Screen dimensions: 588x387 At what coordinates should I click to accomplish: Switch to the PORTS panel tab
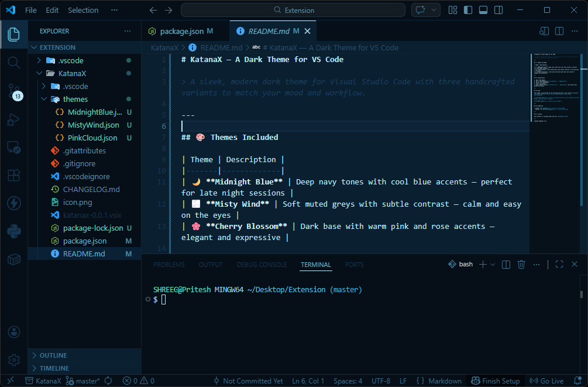click(354, 265)
